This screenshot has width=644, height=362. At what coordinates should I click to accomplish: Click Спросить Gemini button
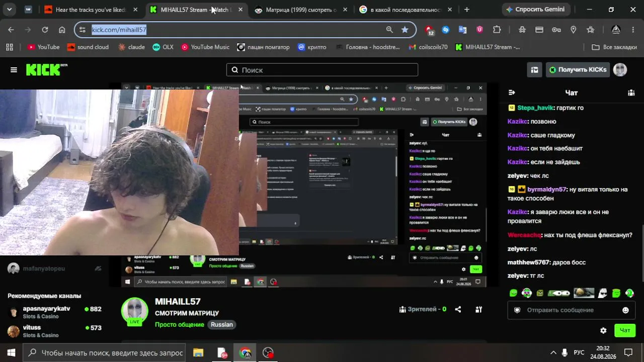pyautogui.click(x=535, y=10)
